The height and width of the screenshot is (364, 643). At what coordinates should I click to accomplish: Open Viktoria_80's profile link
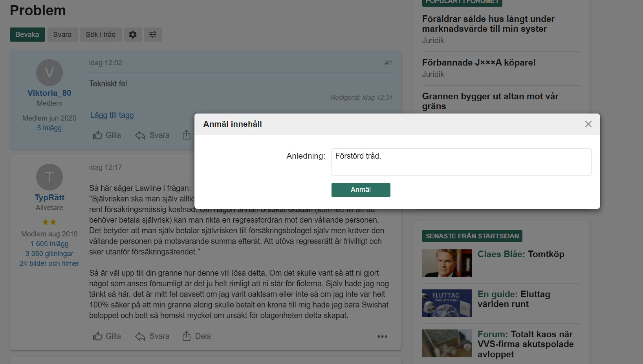tap(49, 93)
